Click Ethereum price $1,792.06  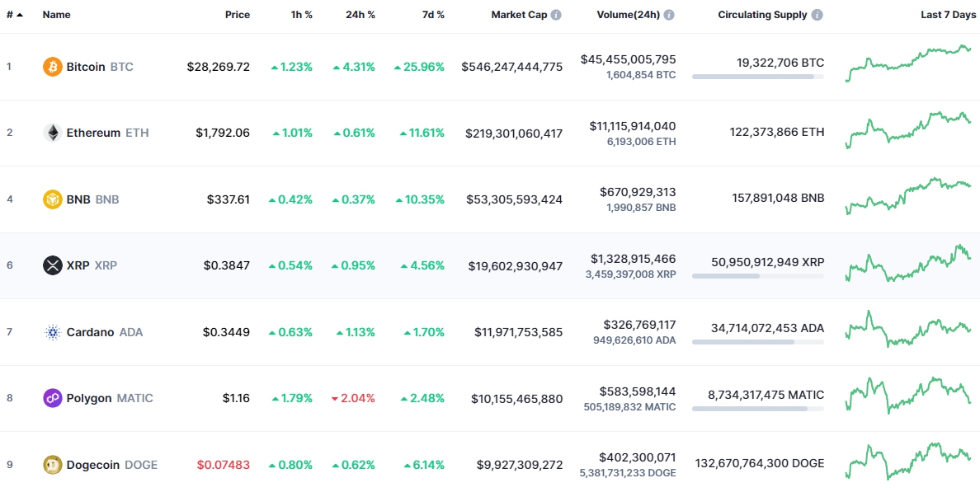pyautogui.click(x=223, y=133)
